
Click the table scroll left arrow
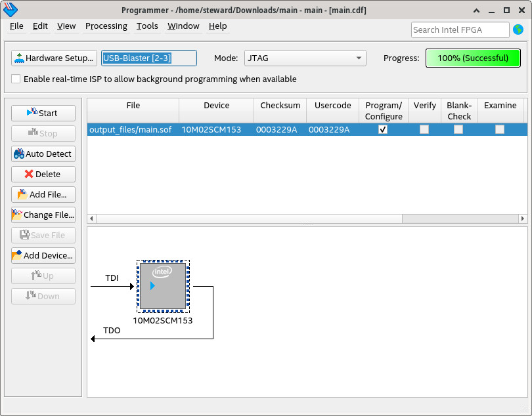91,218
